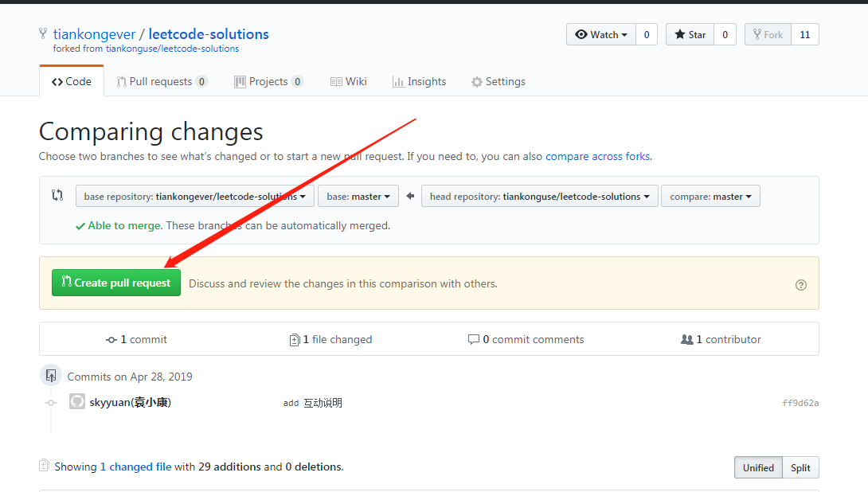Open the Watch dropdown button
The width and height of the screenshot is (868, 492).
coord(601,34)
